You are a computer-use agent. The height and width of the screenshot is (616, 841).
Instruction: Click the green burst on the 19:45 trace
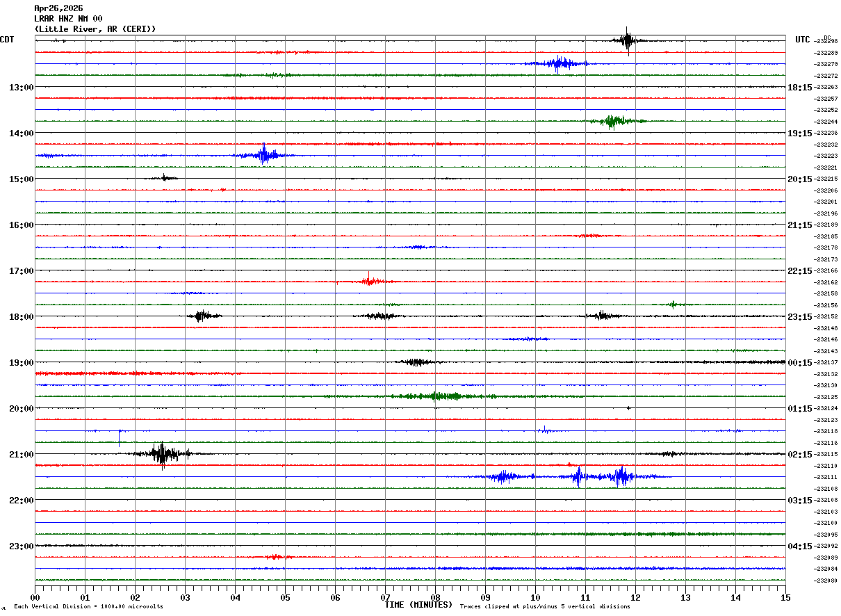(x=436, y=396)
